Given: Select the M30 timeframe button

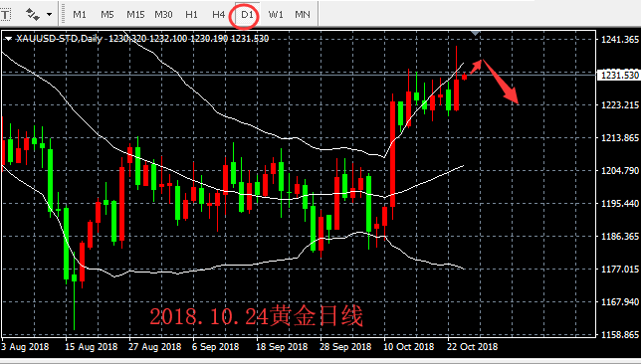Looking at the screenshot, I should 163,15.
